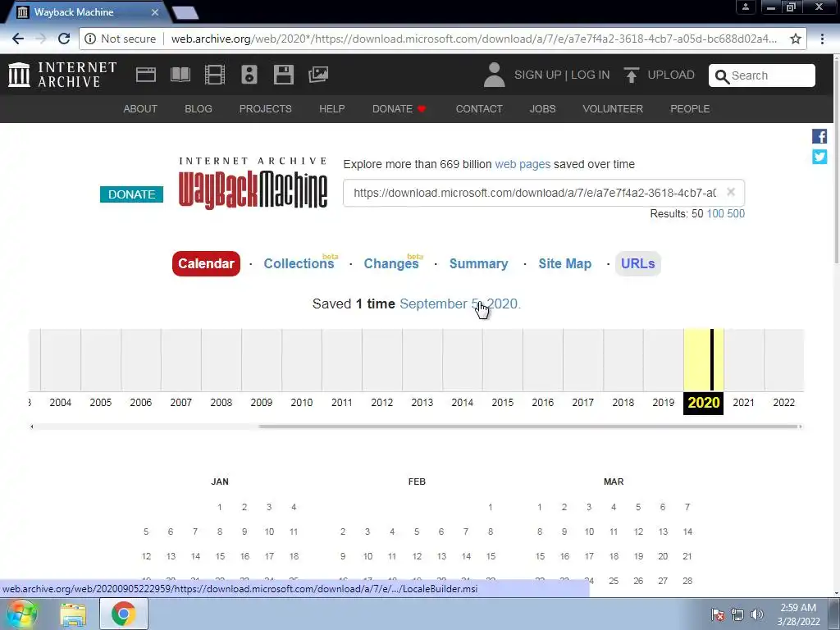The width and height of the screenshot is (840, 630).
Task: Open the Web archive icon
Action: coord(146,75)
